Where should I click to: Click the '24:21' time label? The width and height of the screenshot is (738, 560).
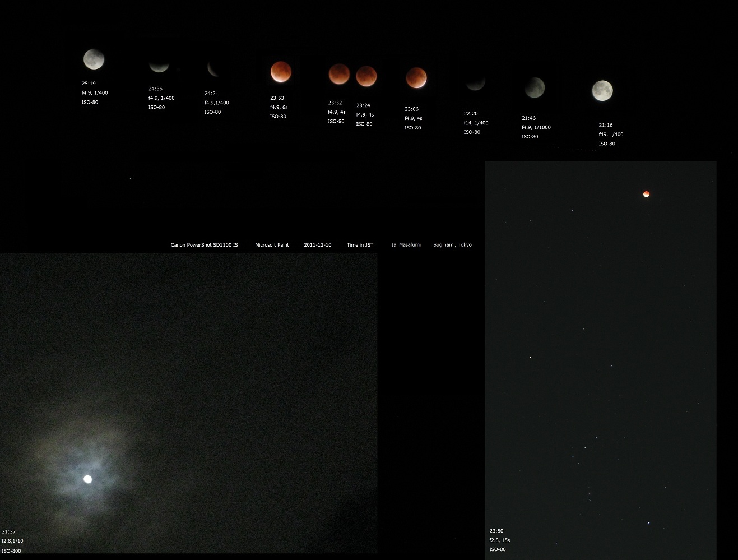pyautogui.click(x=211, y=94)
